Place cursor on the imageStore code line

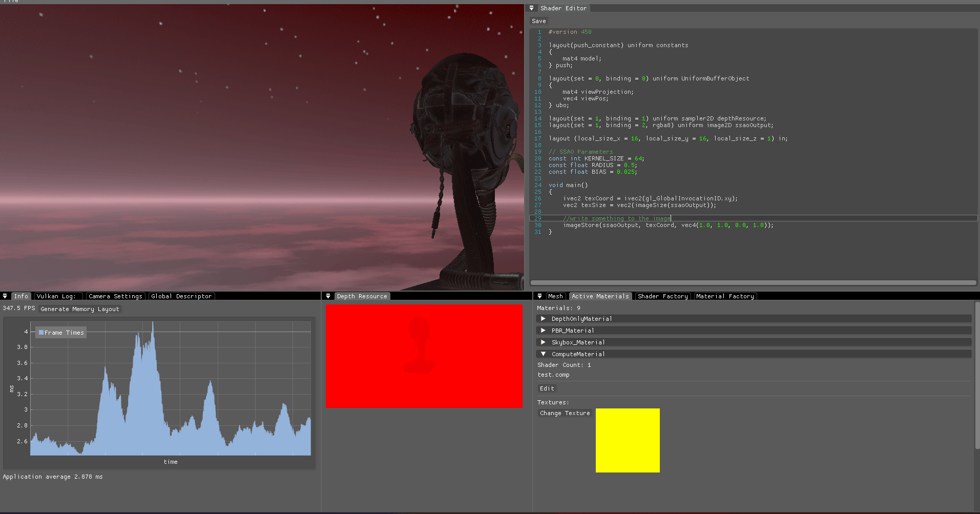click(x=668, y=225)
